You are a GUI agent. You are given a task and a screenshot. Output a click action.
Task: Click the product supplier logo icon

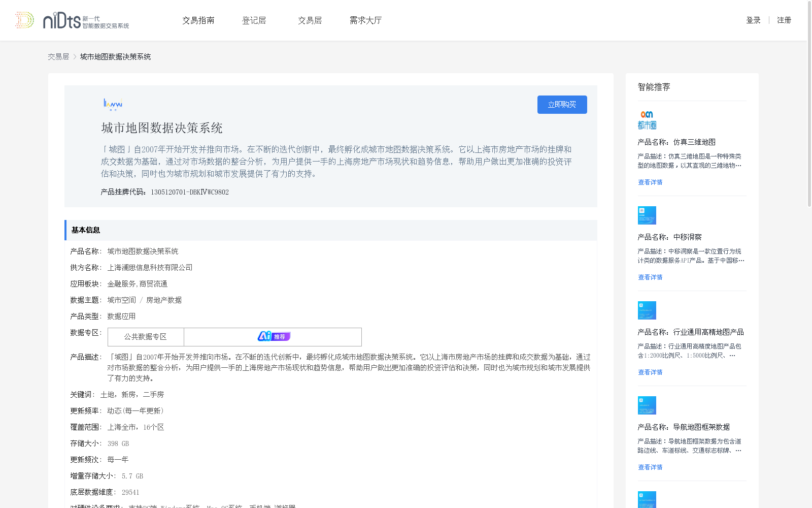click(x=113, y=105)
